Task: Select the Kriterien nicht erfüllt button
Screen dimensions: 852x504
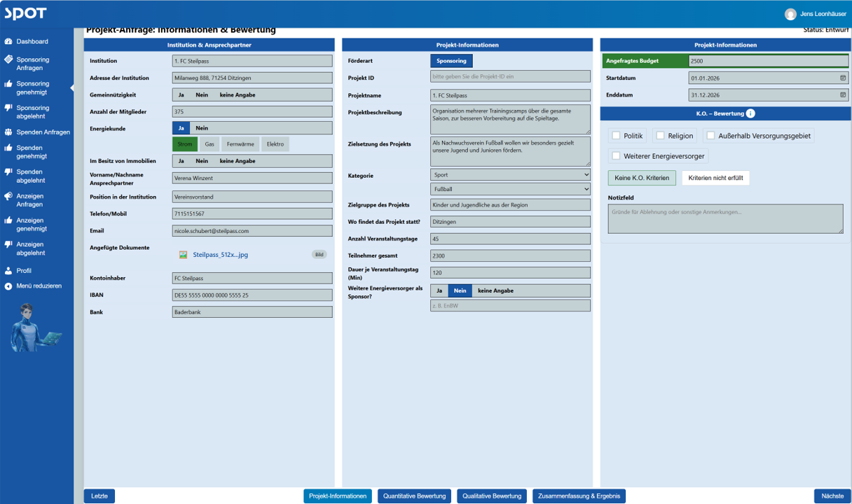Action: tap(715, 178)
